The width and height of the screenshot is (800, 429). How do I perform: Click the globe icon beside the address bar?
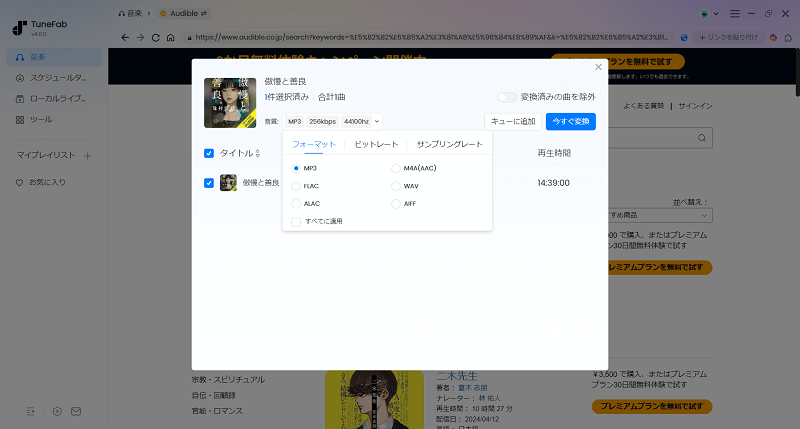coord(684,37)
